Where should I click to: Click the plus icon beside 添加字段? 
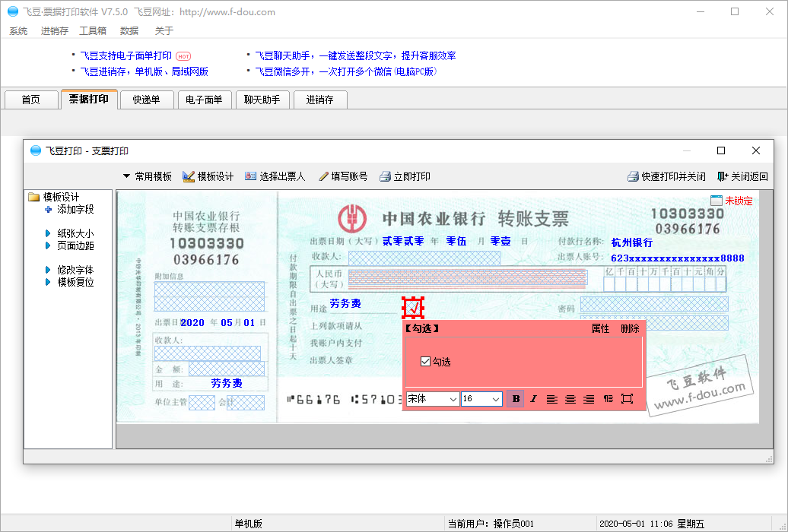pyautogui.click(x=48, y=210)
